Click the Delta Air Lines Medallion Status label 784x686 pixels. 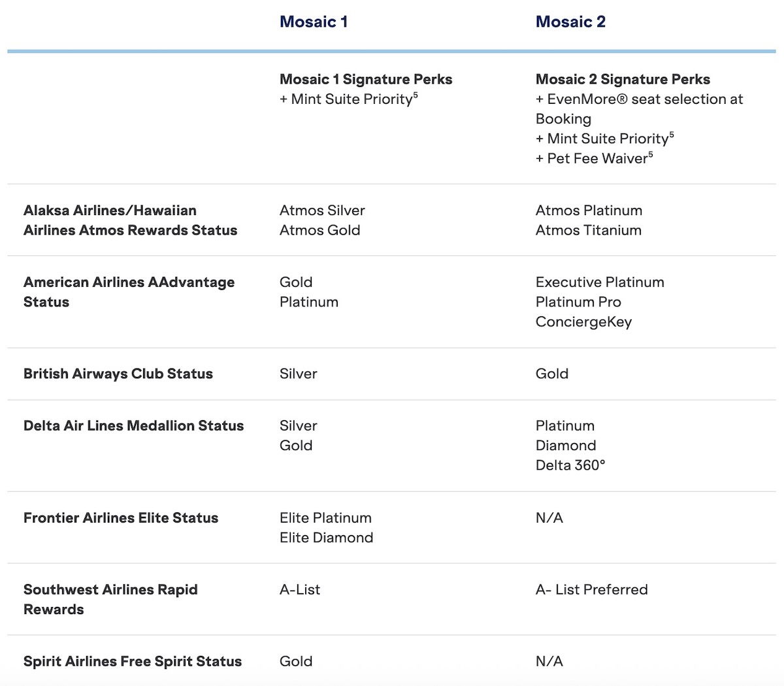(x=133, y=425)
